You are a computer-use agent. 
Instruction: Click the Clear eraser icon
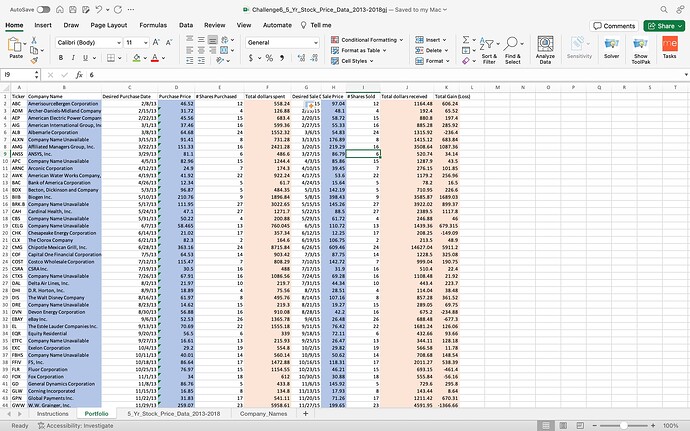click(x=466, y=61)
